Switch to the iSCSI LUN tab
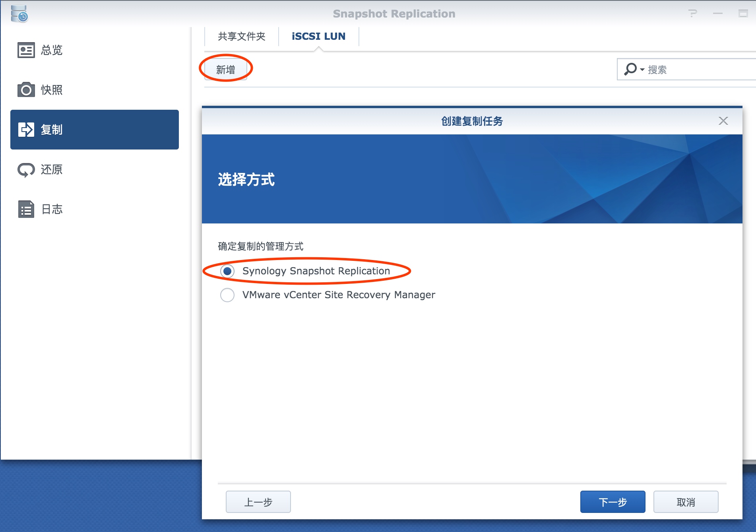The image size is (756, 532). coord(319,36)
